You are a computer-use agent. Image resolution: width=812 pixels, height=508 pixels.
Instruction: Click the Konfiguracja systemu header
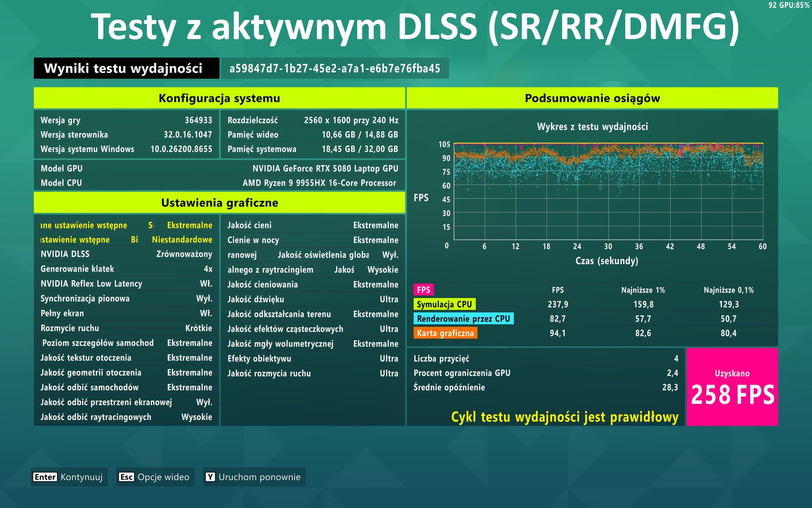pos(219,98)
